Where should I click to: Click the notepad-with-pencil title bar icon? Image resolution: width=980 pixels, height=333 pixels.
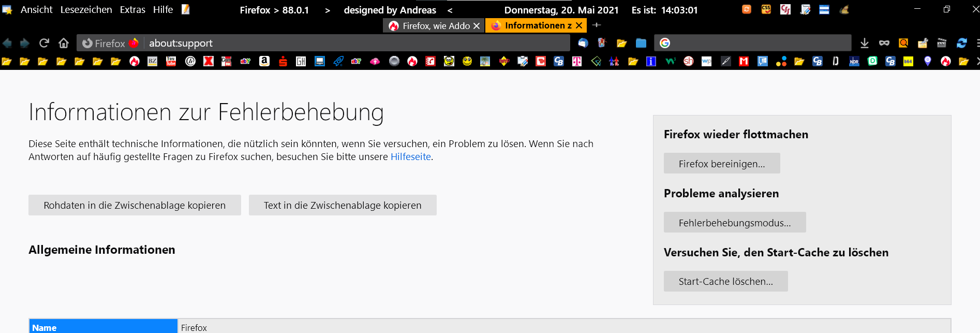pos(805,9)
